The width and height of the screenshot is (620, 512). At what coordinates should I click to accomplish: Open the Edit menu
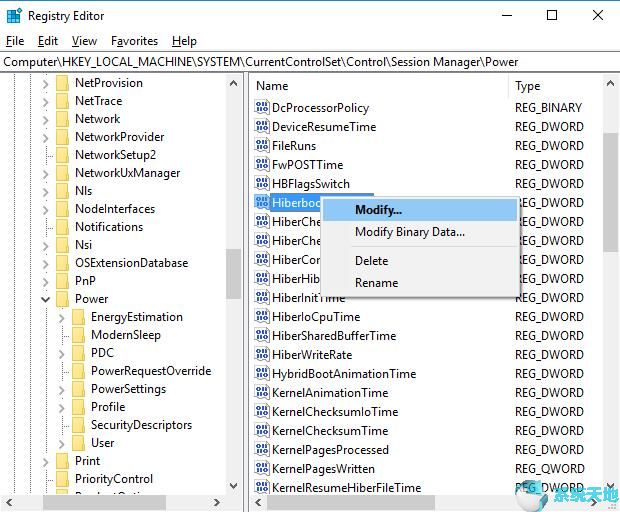point(48,41)
